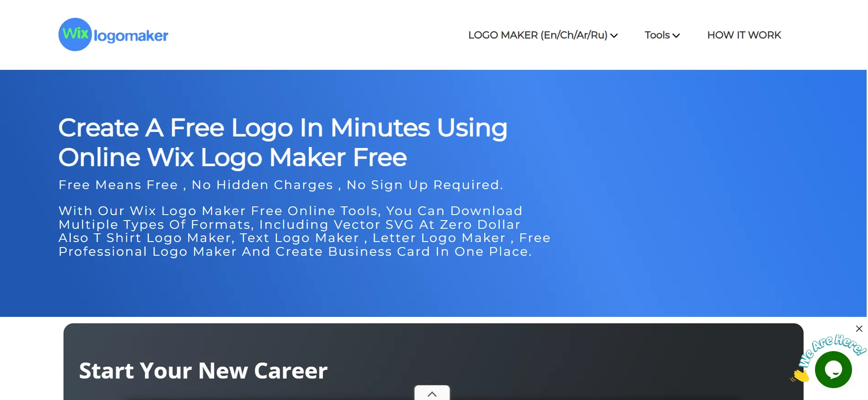868x400 pixels.
Task: Click the headline Create A Free Logo In Minutes
Action: 283,142
